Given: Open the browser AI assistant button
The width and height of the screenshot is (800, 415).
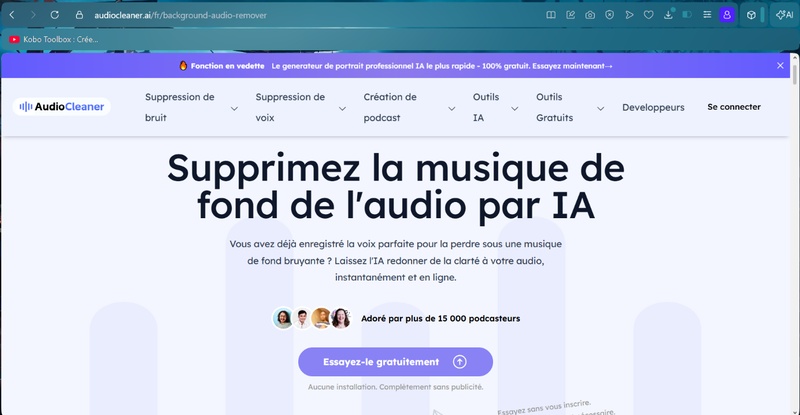Looking at the screenshot, I should point(784,15).
